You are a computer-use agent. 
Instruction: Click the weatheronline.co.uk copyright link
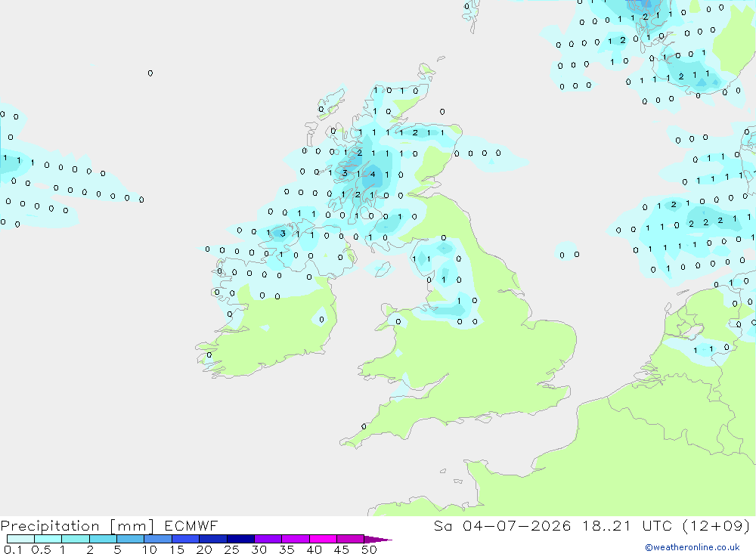[692, 547]
